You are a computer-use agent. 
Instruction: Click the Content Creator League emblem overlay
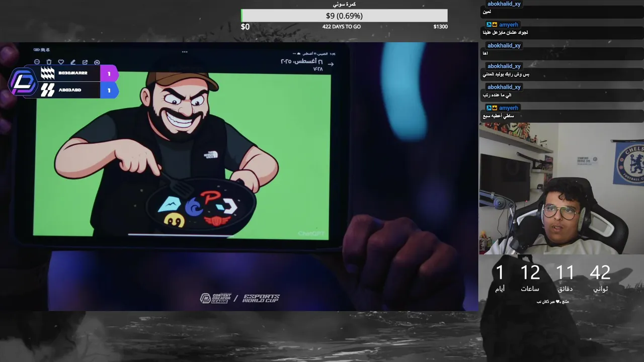point(23,81)
